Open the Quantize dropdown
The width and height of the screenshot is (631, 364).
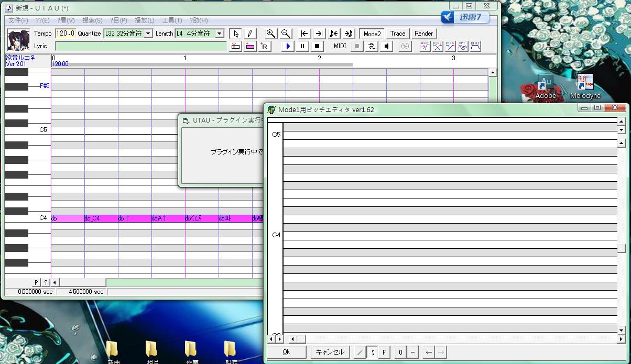click(148, 34)
